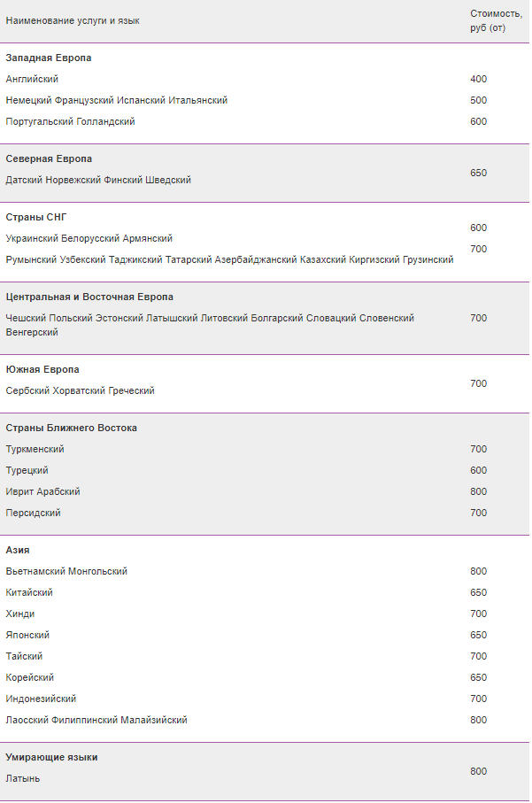
Task: Click the 'Китайский' language row
Action: (x=29, y=592)
